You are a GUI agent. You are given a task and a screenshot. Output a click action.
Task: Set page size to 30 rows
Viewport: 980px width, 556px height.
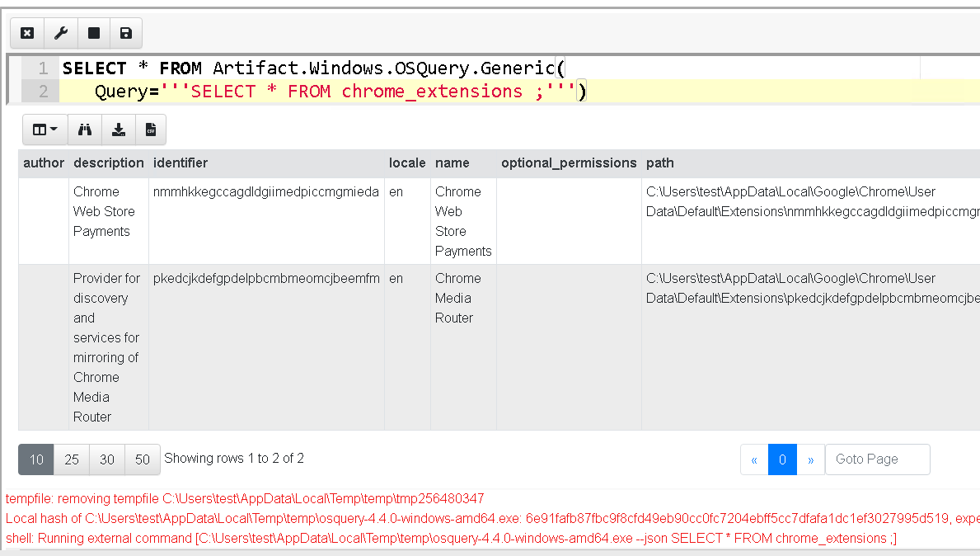pyautogui.click(x=107, y=459)
